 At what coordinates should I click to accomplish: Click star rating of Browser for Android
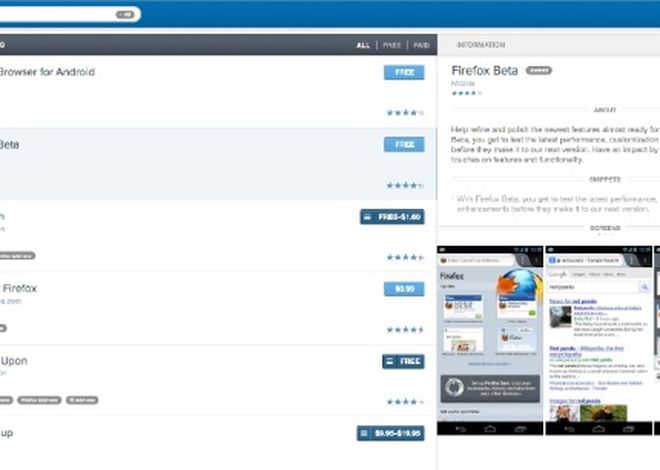(405, 113)
